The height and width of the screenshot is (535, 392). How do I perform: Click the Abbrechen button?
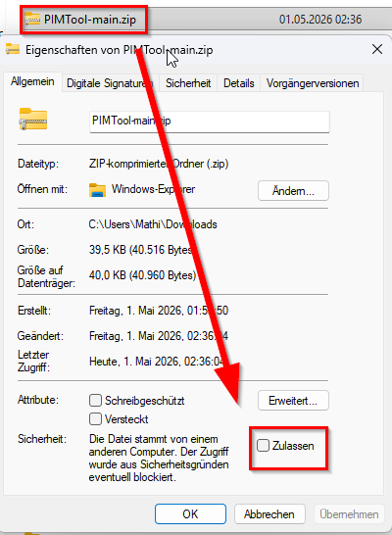pos(269,513)
